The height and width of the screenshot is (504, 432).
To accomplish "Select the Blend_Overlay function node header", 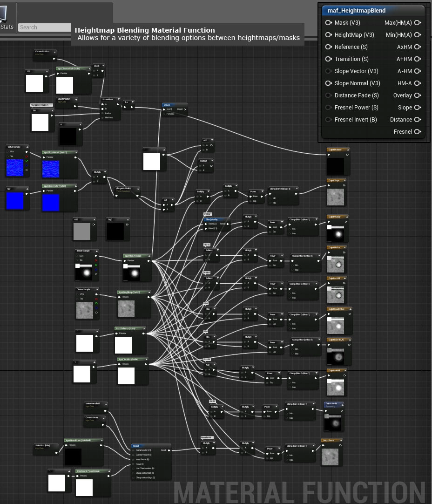I will tap(216, 219).
